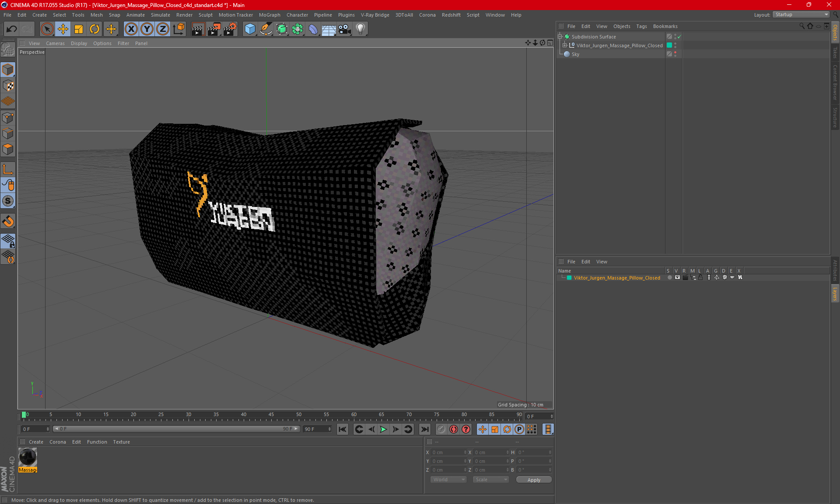Add a Subdivision Surface generator icon

[x=282, y=29]
